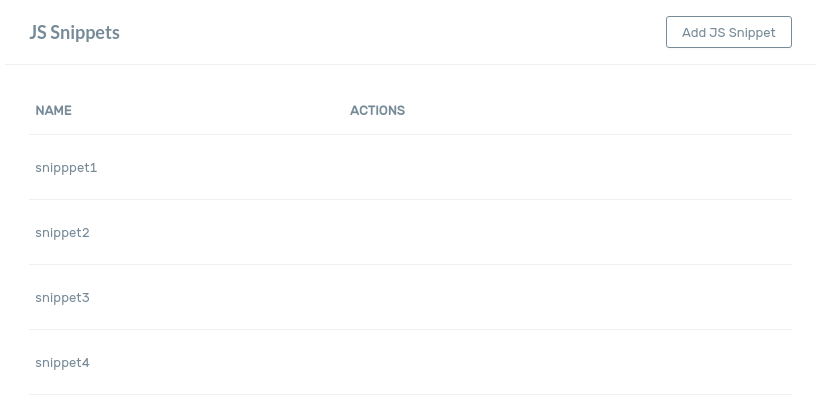Click the ACTIONS column header
The width and height of the screenshot is (819, 413).
point(377,111)
